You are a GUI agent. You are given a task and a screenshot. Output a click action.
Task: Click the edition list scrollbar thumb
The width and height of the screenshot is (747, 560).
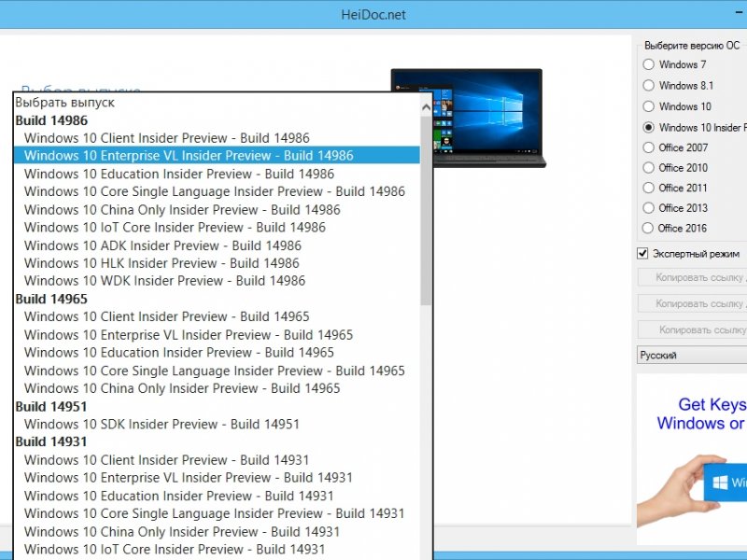coord(426,209)
